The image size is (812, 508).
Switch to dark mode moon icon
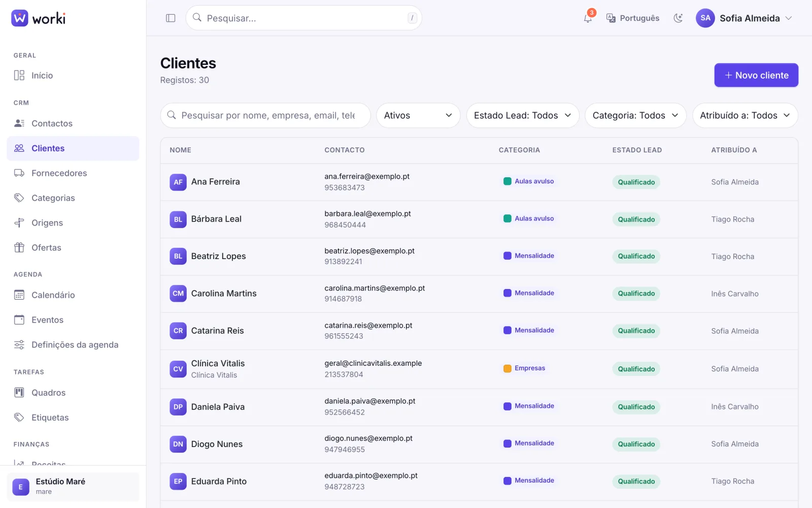(x=678, y=18)
